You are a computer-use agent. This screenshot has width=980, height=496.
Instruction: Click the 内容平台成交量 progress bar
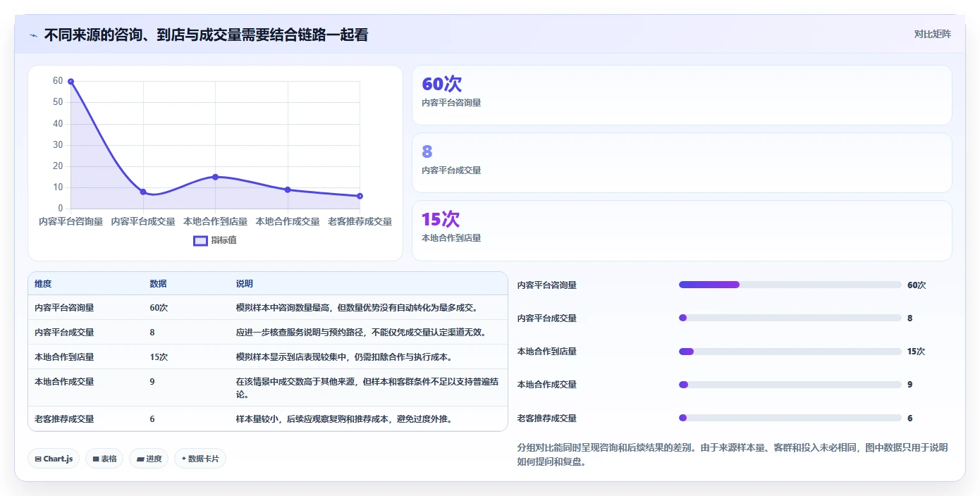[790, 318]
